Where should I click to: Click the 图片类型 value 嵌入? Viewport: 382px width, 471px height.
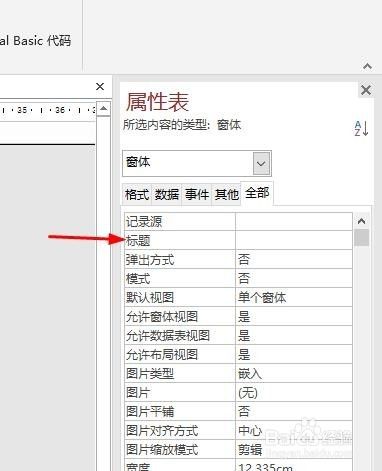point(294,373)
